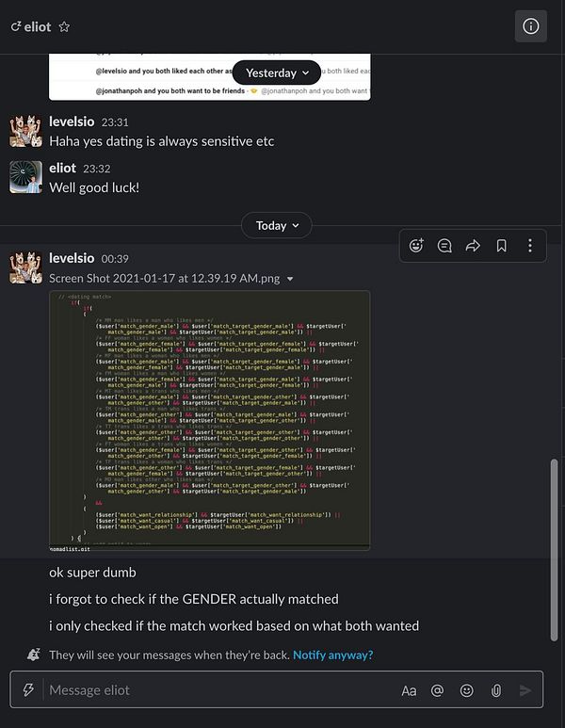Insert a mention using the @ icon
This screenshot has height=728, width=565.
point(437,691)
